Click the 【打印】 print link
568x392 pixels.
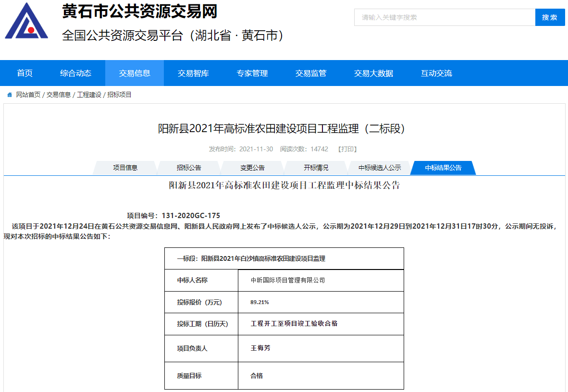coord(347,149)
